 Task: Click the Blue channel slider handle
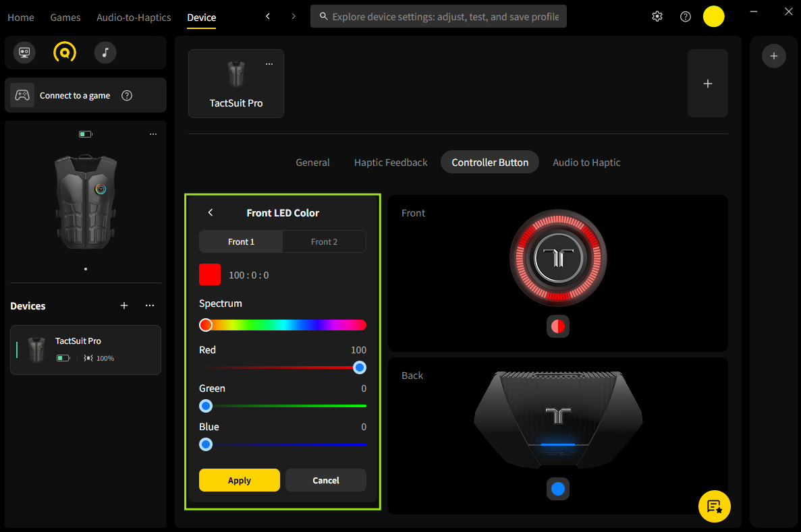206,444
